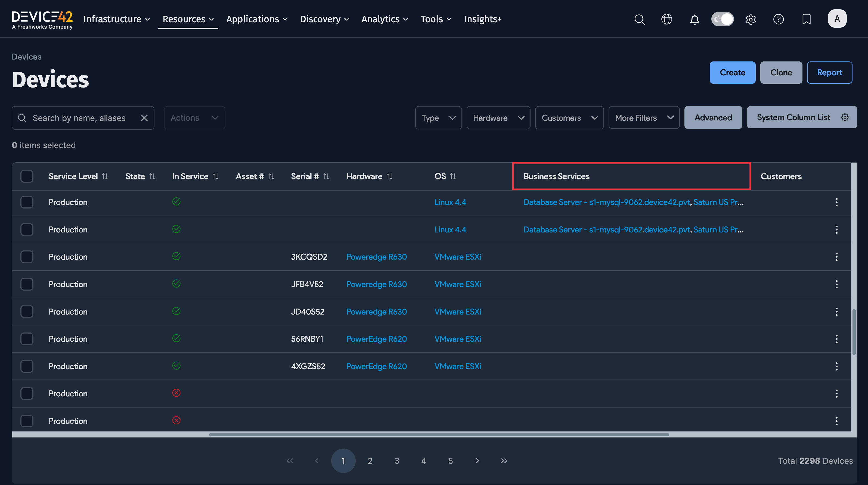Go to previous page arrow

(317, 461)
